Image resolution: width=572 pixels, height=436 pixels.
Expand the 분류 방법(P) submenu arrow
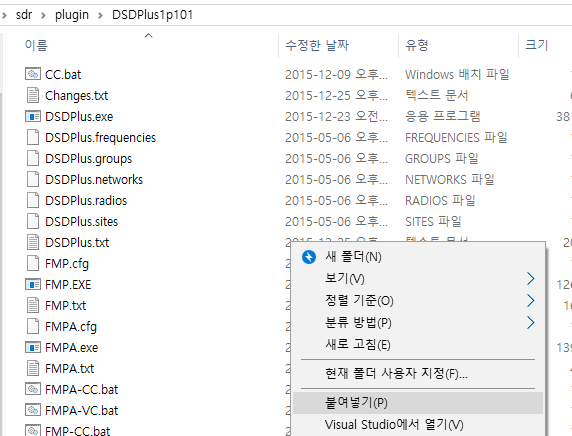point(530,323)
